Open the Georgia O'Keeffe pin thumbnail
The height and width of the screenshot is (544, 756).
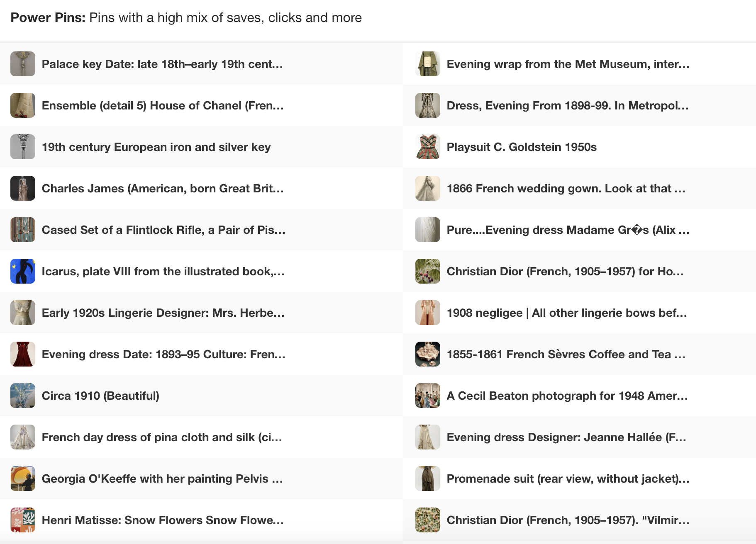tap(23, 478)
